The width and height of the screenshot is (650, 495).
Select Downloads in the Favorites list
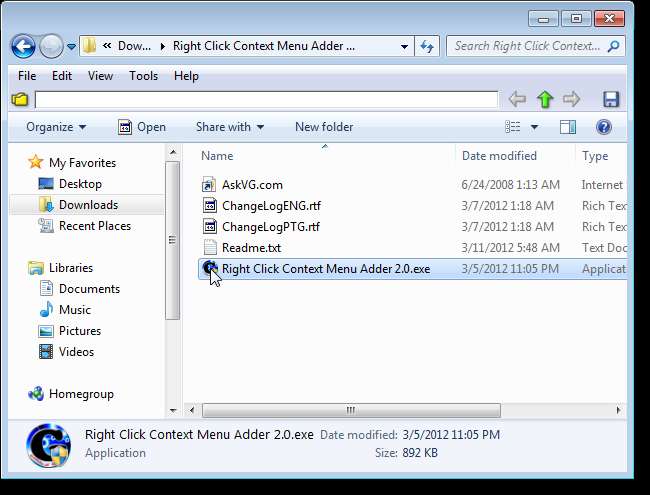pos(88,205)
